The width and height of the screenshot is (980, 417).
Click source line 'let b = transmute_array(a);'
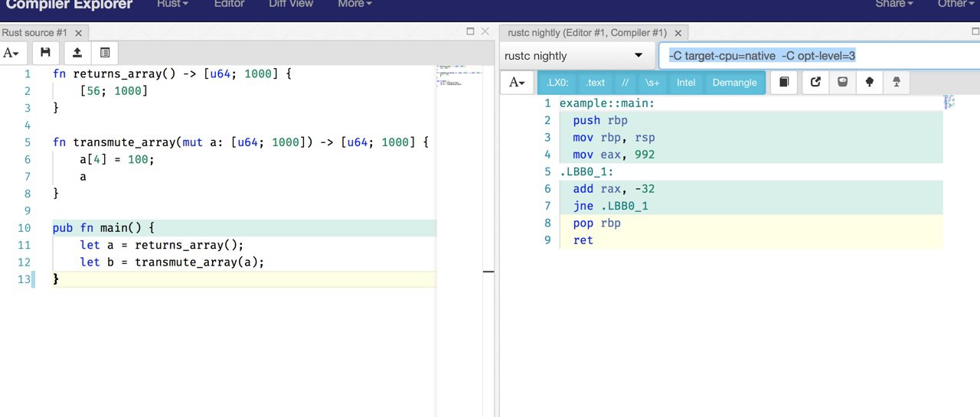coord(171,262)
